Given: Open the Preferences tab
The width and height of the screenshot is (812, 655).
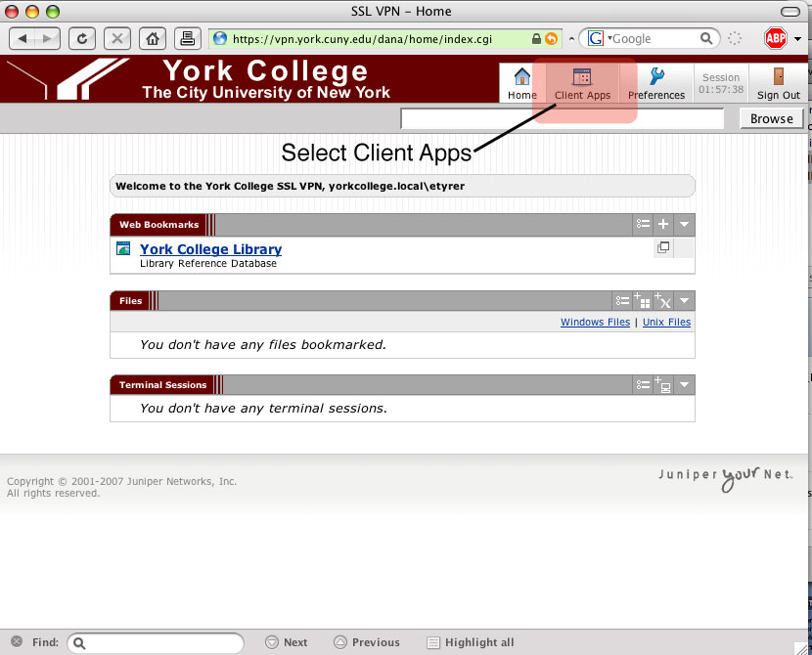Looking at the screenshot, I should [x=656, y=83].
